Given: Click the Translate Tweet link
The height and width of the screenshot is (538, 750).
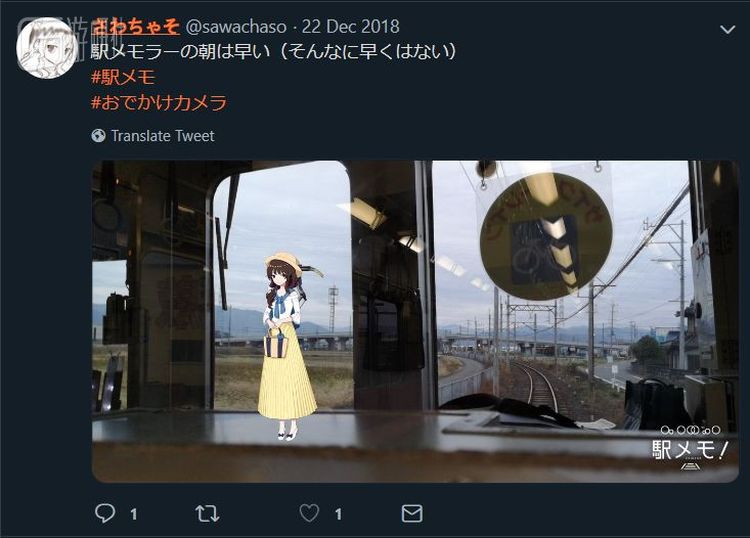Looking at the screenshot, I should [x=163, y=136].
